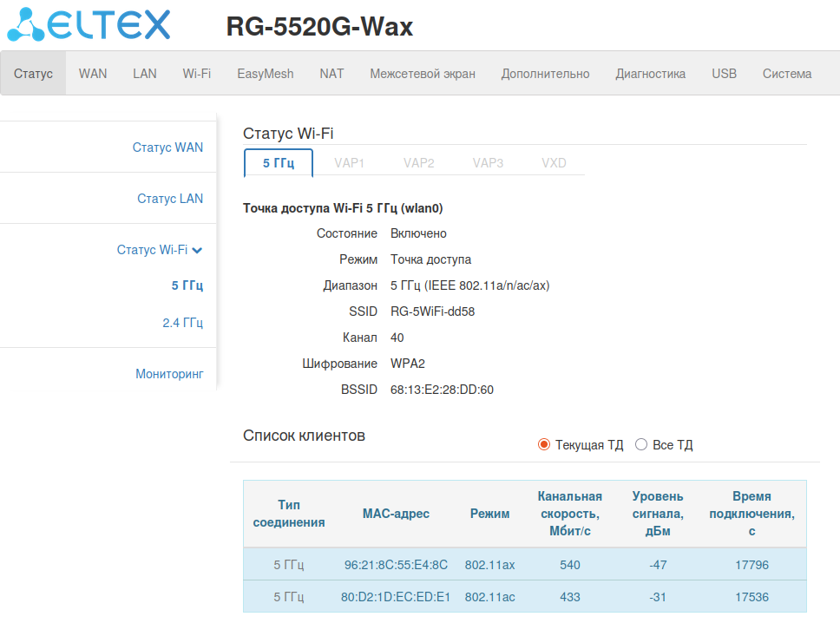The image size is (840, 636).
Task: Open the Статус main menu tab
Action: pos(33,74)
